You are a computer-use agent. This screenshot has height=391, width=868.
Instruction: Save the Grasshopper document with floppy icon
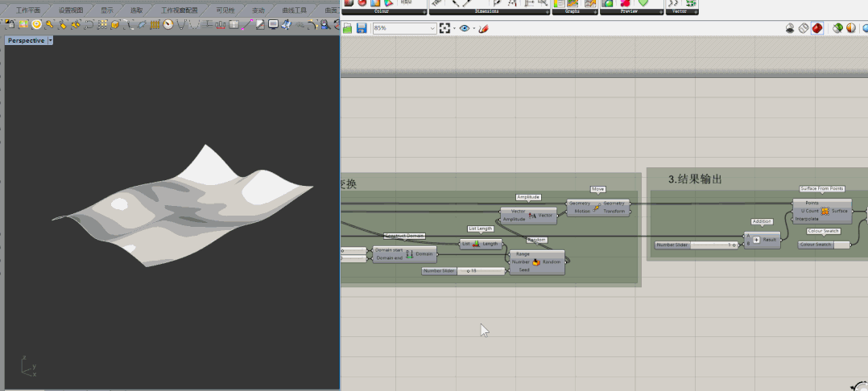point(362,28)
